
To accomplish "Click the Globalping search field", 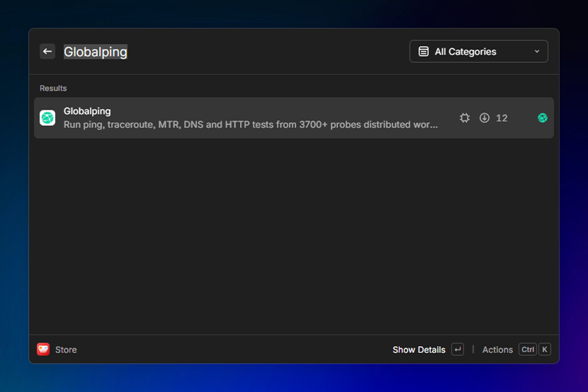I will coord(95,52).
